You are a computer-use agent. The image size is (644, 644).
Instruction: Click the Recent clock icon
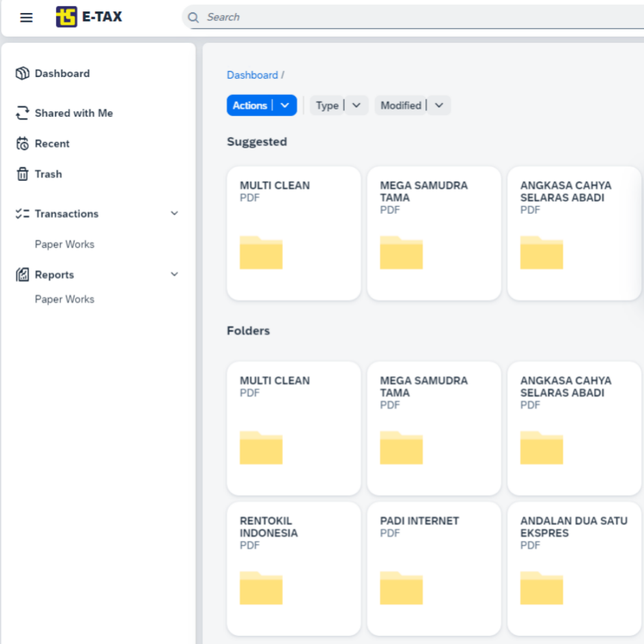pos(23,144)
